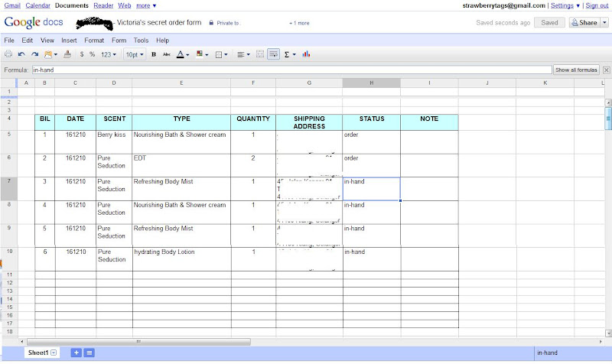Close the formula bar with X
612x364 pixels.
(x=606, y=70)
